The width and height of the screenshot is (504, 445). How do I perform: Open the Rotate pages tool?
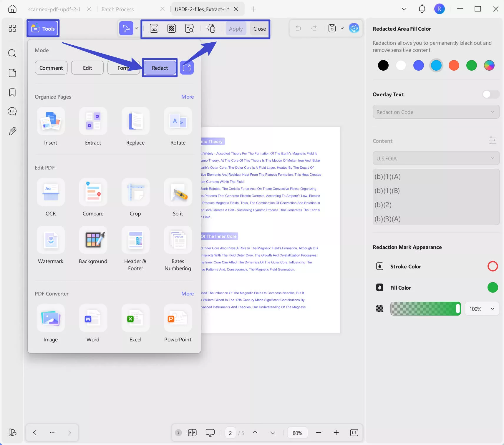[178, 127]
